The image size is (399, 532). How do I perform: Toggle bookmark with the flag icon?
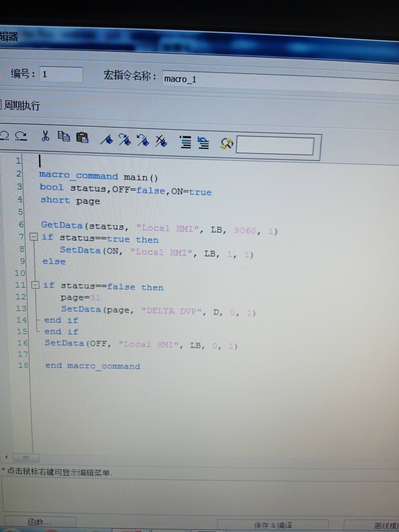(x=107, y=140)
